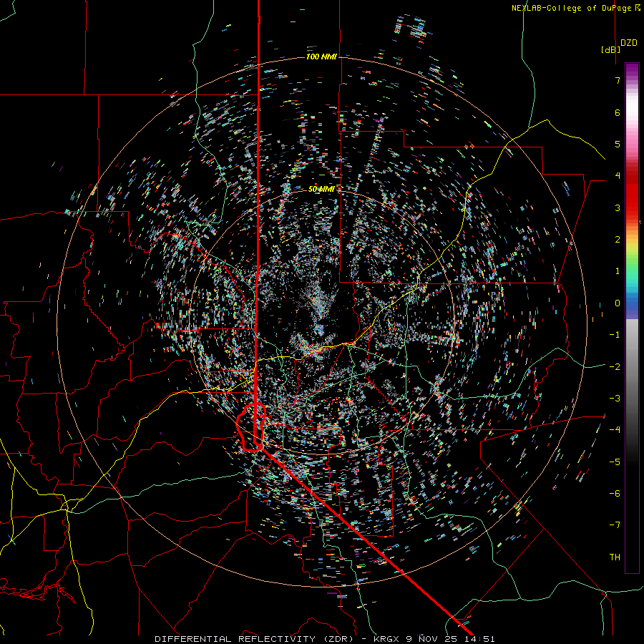The image size is (644, 644).
Task: Click the NEXLAB-College of DuPage watermark text
Action: click(x=575, y=8)
